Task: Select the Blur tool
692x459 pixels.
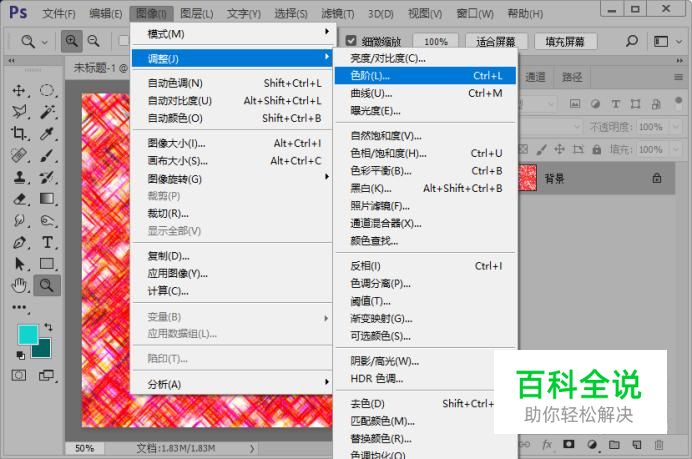Action: coord(19,220)
